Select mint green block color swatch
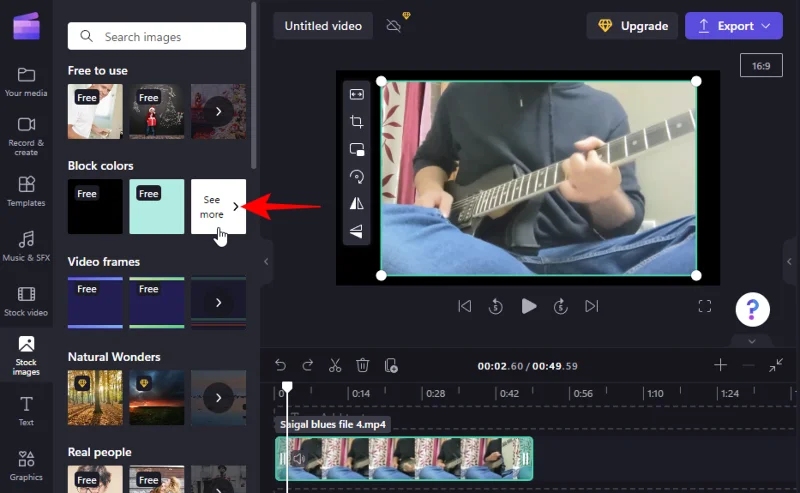 click(x=157, y=206)
